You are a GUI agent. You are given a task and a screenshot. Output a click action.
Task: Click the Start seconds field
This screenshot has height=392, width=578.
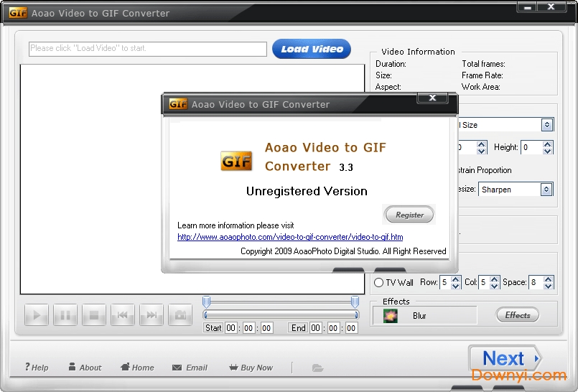[x=266, y=328]
